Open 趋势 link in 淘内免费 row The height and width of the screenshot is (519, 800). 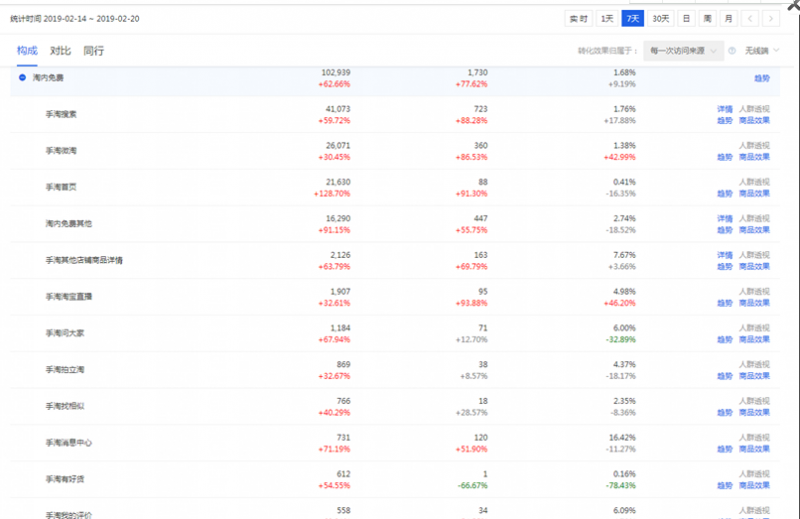coord(762,78)
